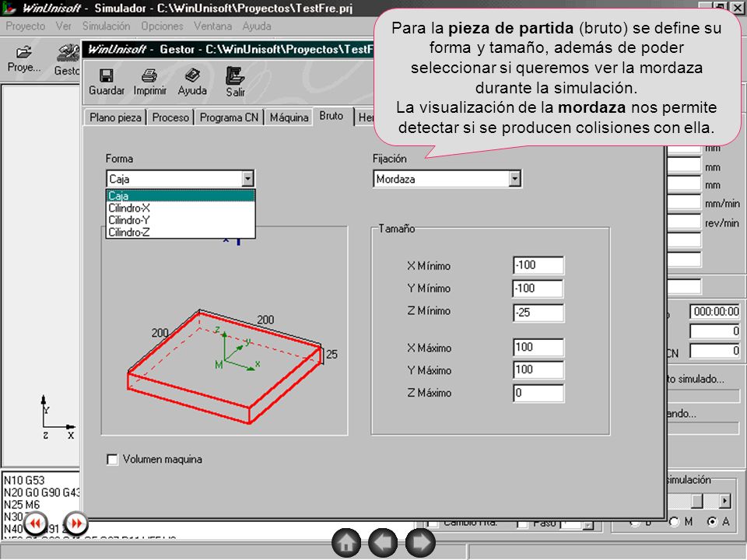Switch to the Proceso tab

pos(170,117)
